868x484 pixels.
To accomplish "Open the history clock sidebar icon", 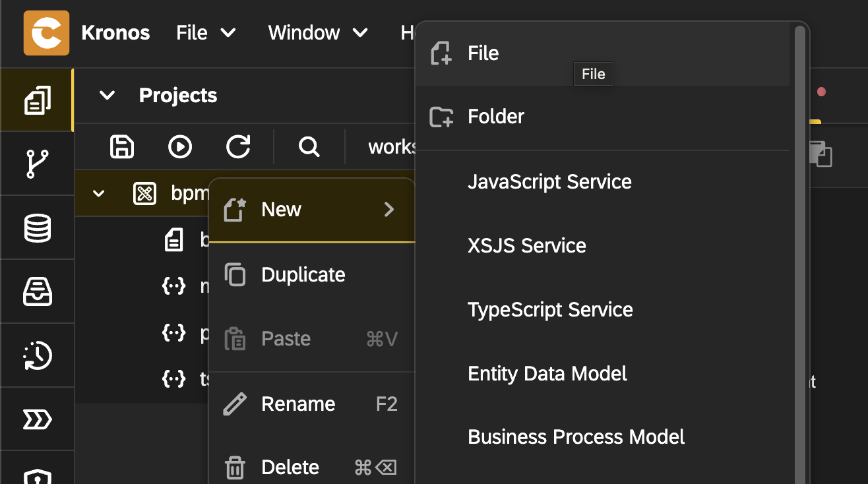I will [38, 355].
